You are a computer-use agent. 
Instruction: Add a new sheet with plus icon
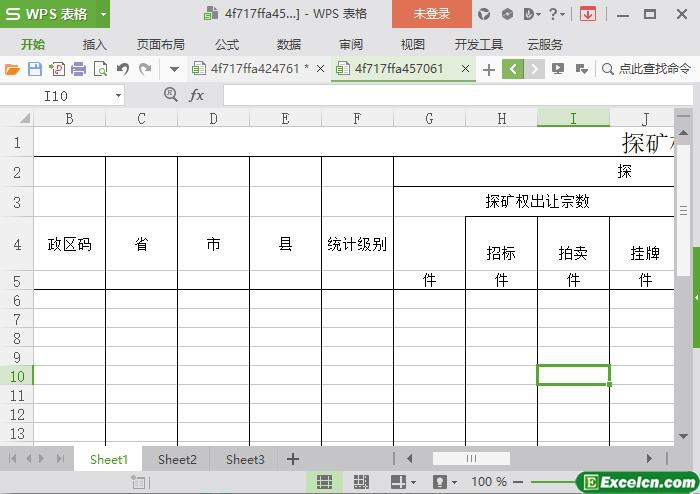(x=293, y=459)
